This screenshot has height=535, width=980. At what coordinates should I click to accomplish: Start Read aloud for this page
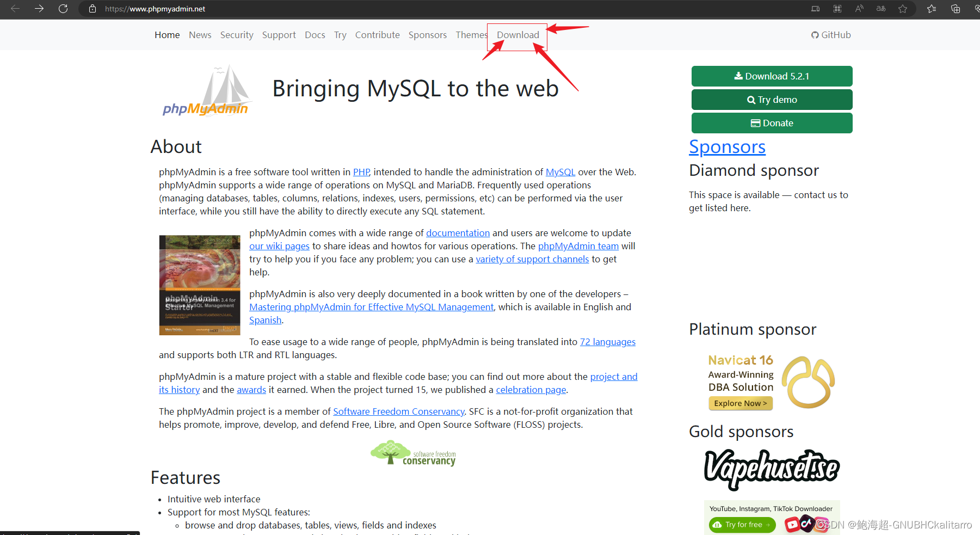(859, 9)
